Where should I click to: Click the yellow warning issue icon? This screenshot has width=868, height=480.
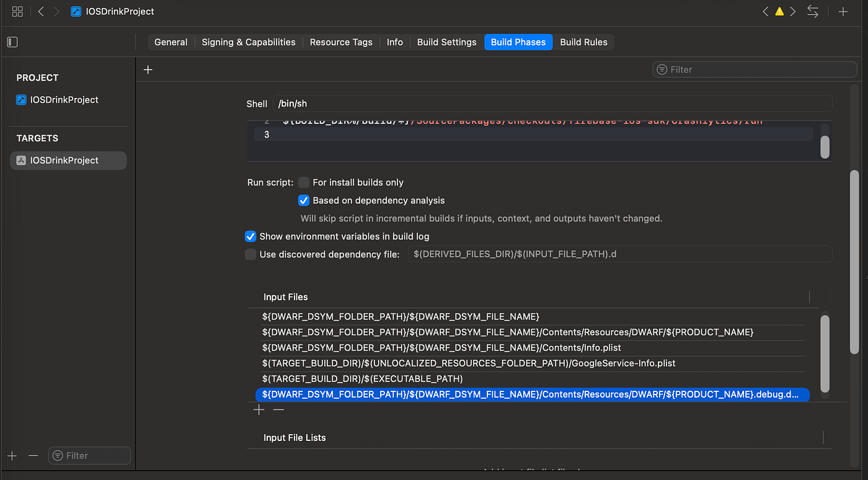tap(779, 11)
